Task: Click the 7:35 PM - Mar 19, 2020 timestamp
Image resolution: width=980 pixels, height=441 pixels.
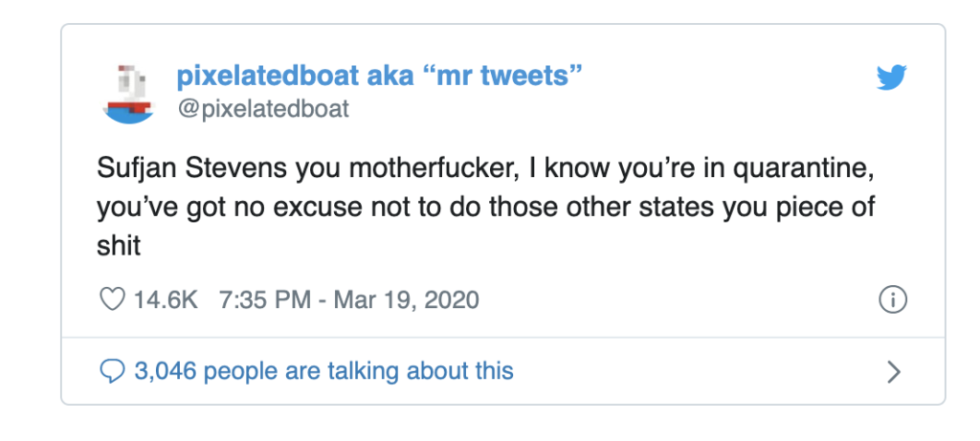Action: tap(349, 299)
